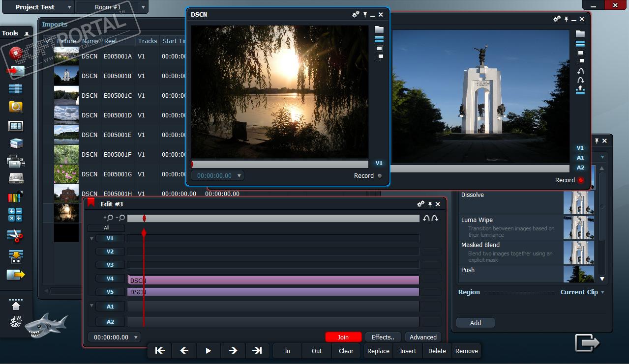
Task: Toggle the A2 audio track in timeline
Action: pyautogui.click(x=110, y=322)
